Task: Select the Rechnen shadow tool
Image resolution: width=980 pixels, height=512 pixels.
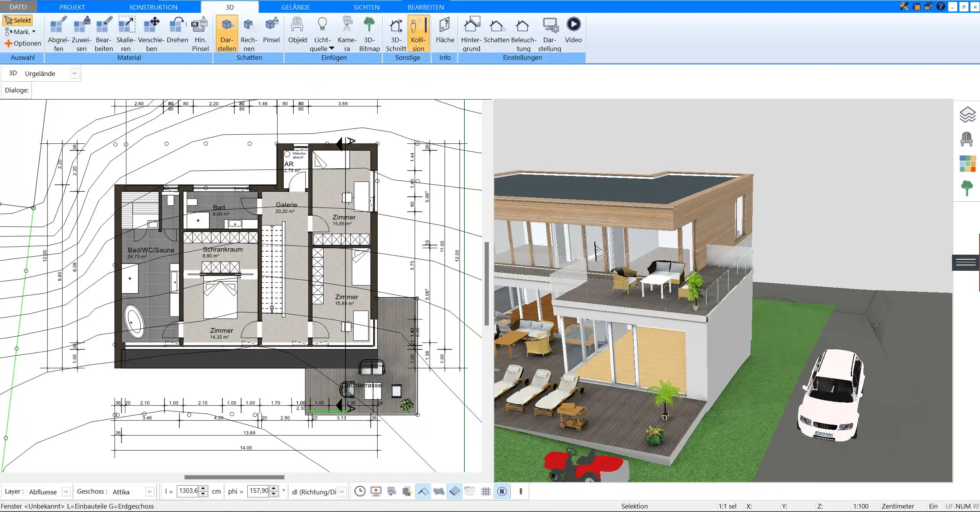Action: (249, 34)
